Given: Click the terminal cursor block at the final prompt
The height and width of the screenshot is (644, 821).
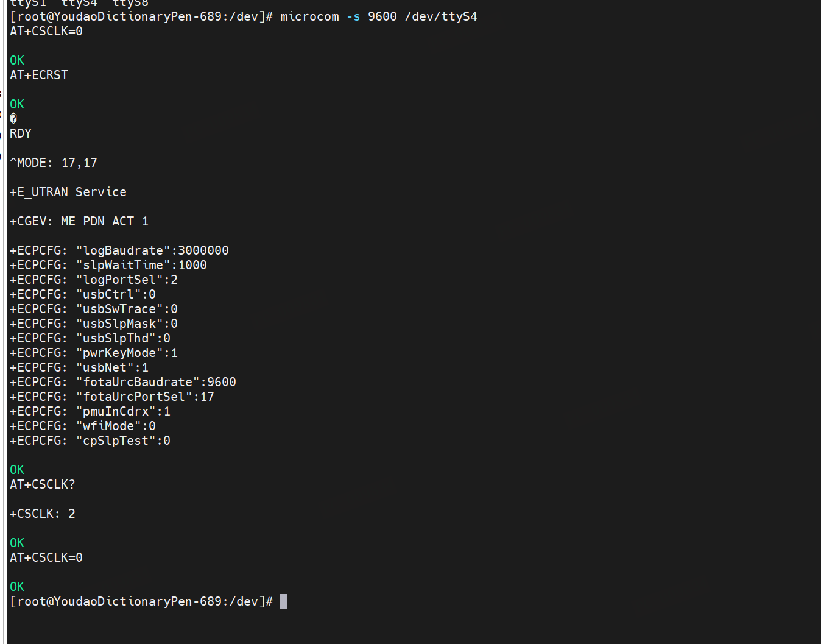Looking at the screenshot, I should tap(284, 601).
